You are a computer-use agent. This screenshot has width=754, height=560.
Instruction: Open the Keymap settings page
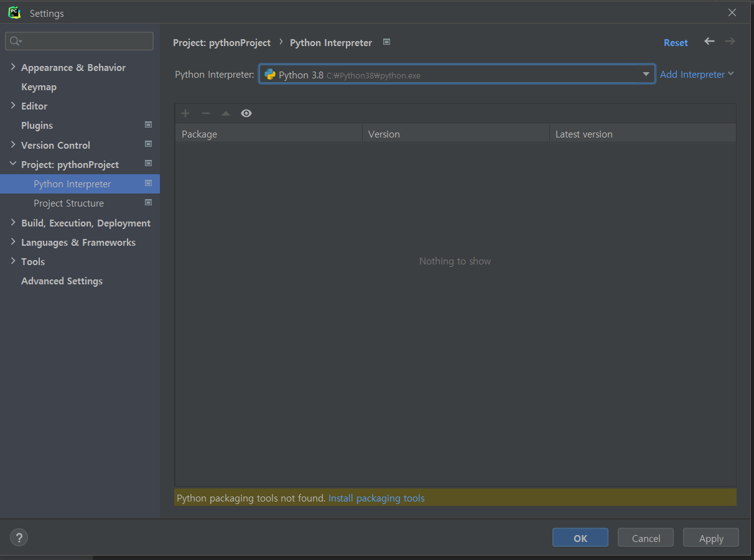coord(39,86)
